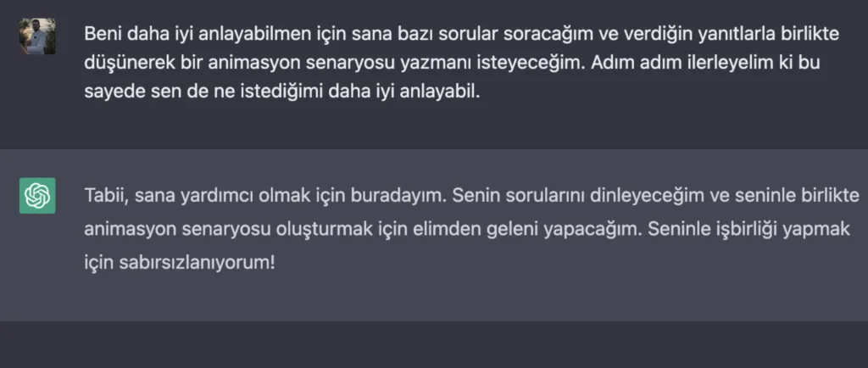Viewport: 868px width, 368px height.
Task: Click the reply line starting "Tabii, sana yardımcı"
Action: [472, 196]
